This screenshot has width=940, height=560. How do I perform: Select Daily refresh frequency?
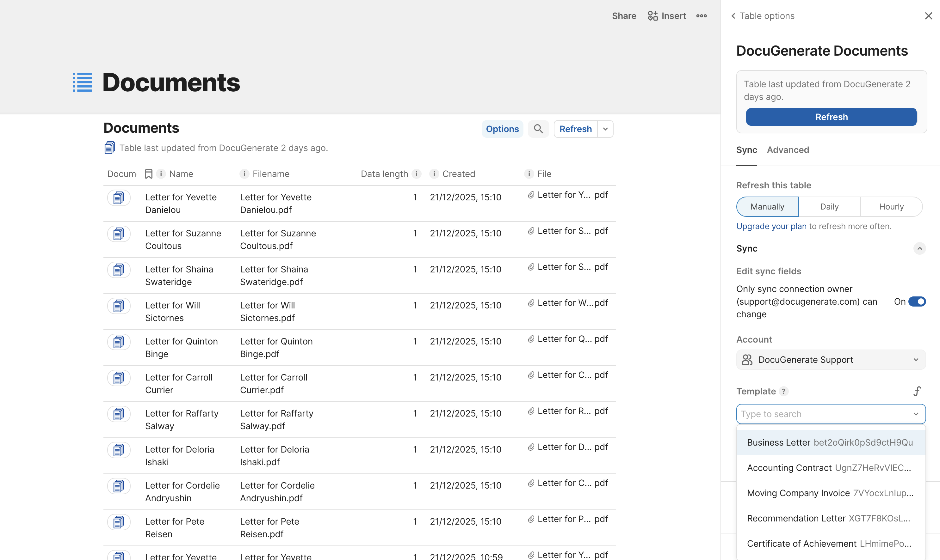coord(829,206)
